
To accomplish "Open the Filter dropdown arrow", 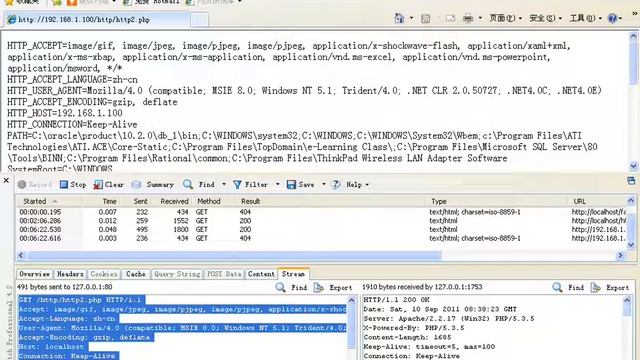I will [278, 184].
